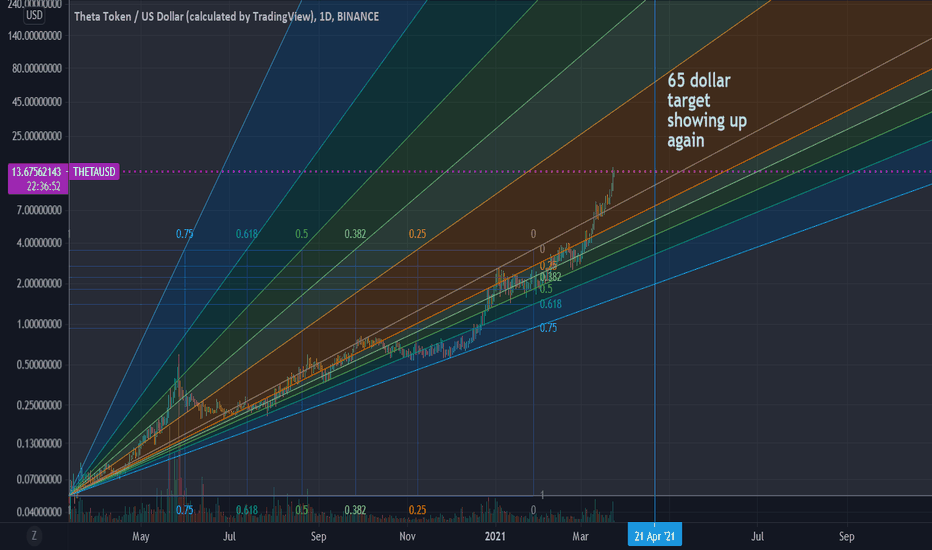Click the fib level label '1' above volume

pos(542,495)
